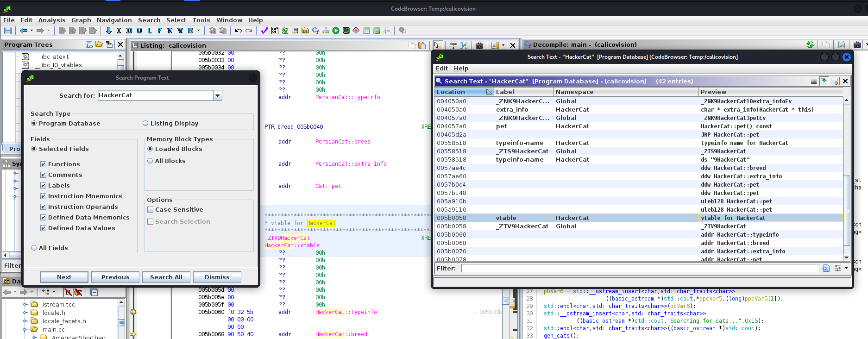
Task: Open the Tools menu
Action: [201, 20]
